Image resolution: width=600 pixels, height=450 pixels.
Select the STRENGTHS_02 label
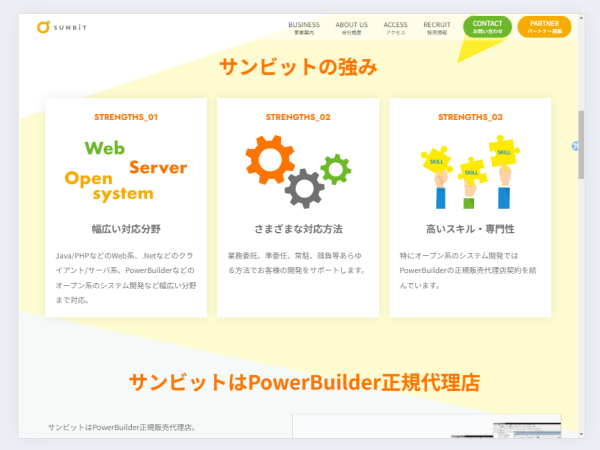[x=298, y=117]
